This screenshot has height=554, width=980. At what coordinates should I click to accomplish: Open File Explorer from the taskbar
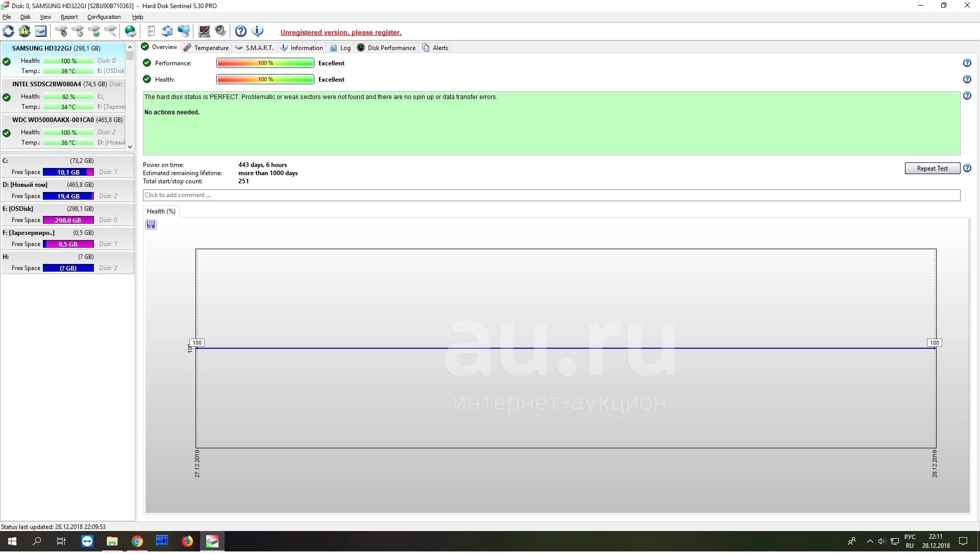(112, 541)
